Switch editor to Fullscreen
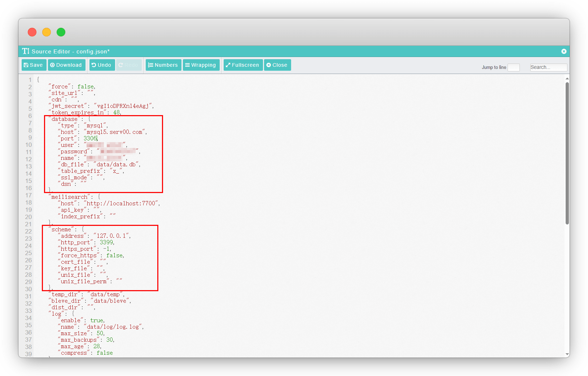The height and width of the screenshot is (376, 588). 243,65
